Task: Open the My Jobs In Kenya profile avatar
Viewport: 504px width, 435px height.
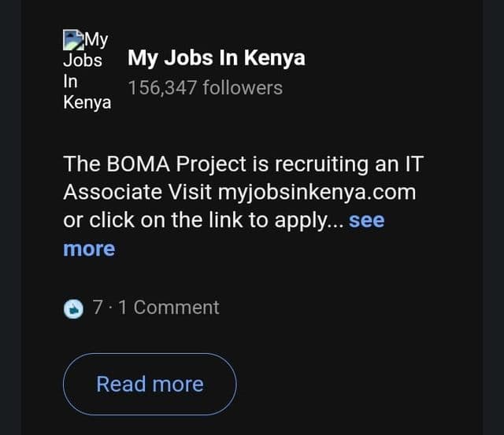Action: click(x=87, y=71)
